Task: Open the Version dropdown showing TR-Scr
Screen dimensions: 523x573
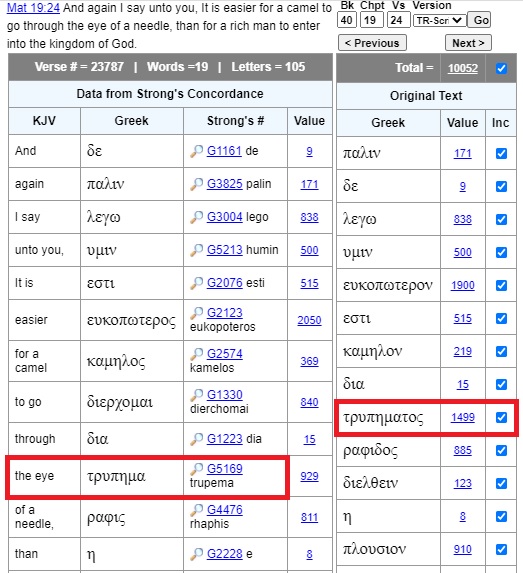Action: (440, 20)
